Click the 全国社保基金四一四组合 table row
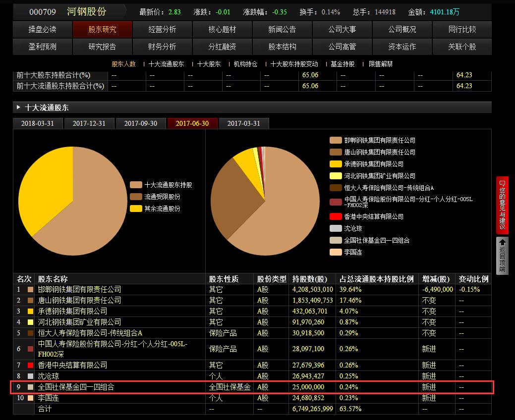Screen dimensions: 515x420 [252, 387]
